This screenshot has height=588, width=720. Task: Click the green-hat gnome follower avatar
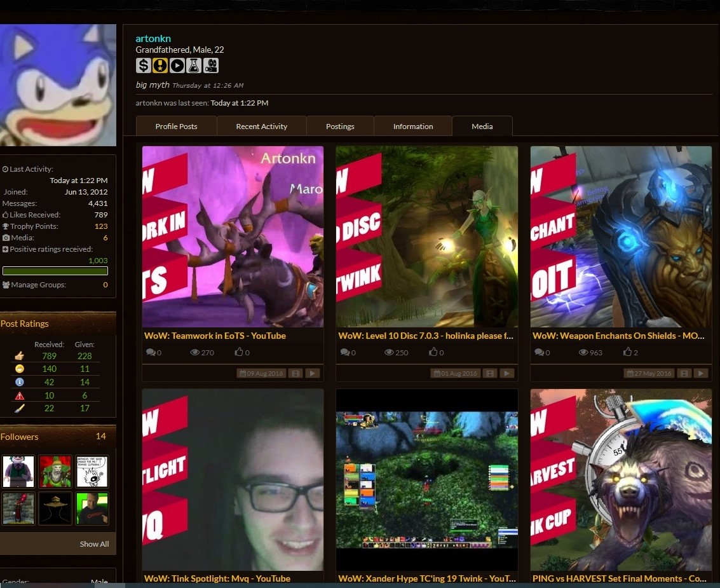coord(55,471)
